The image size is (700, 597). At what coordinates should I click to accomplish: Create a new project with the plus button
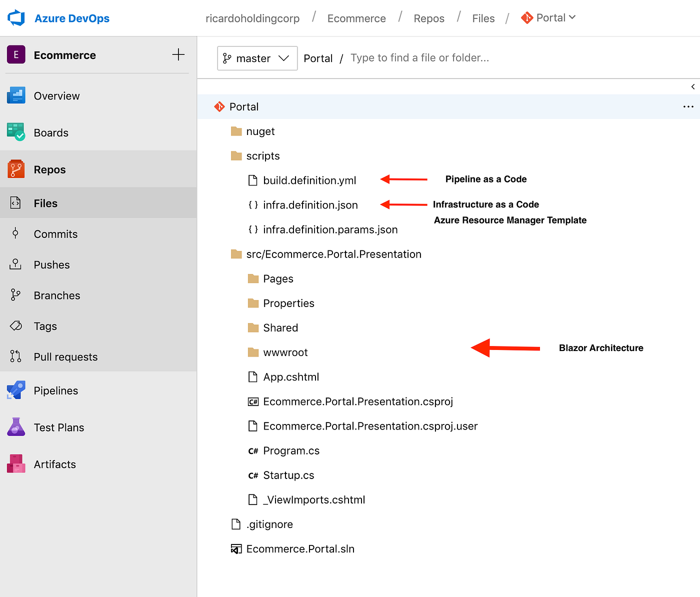[178, 55]
